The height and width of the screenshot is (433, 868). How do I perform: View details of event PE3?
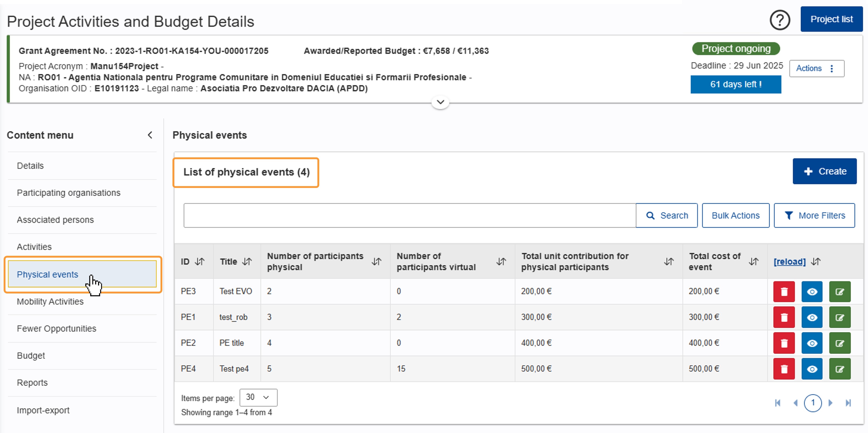click(x=812, y=291)
